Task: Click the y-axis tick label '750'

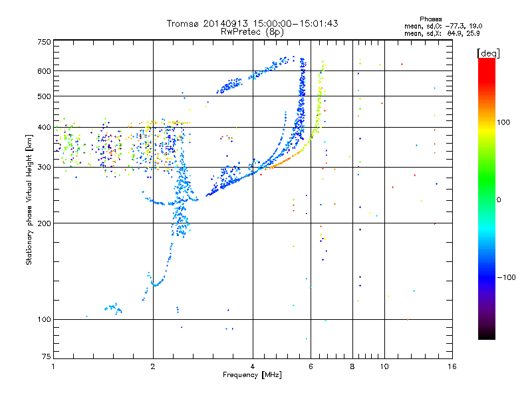Action: click(x=44, y=42)
